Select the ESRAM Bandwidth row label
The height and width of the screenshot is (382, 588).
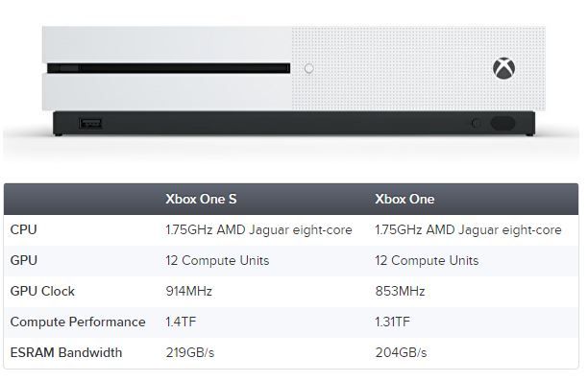point(66,352)
